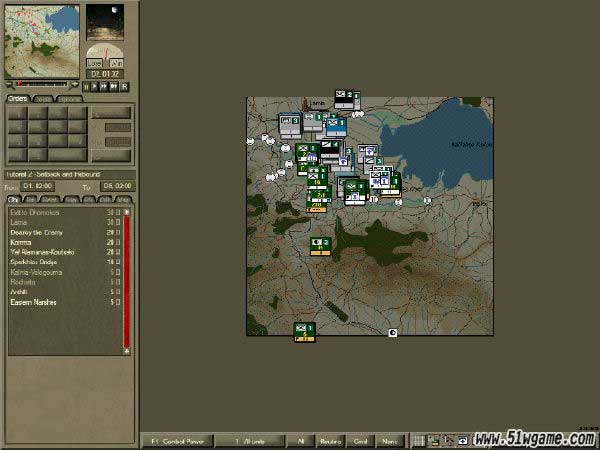This screenshot has height=450, width=600.
Task: Click the Lamia town label on map
Action: [x=317, y=104]
